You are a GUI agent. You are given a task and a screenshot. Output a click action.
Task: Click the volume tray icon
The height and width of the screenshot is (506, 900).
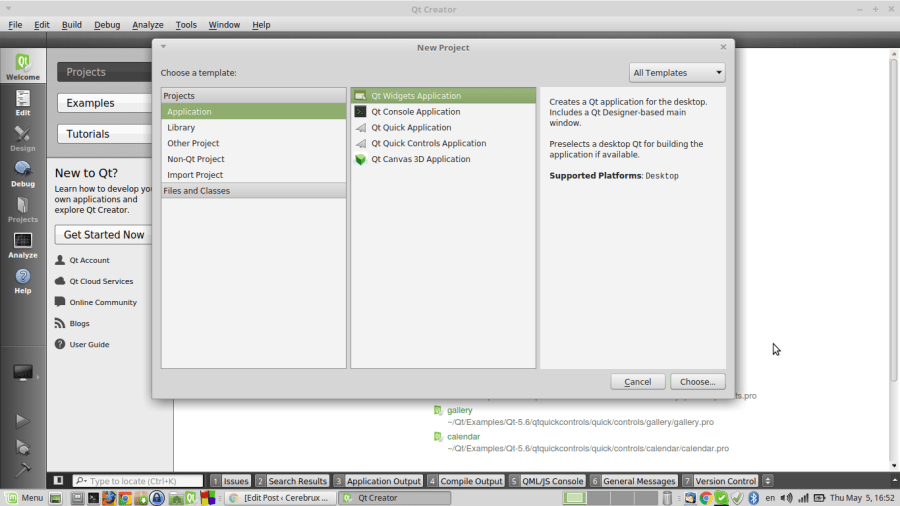click(x=786, y=498)
